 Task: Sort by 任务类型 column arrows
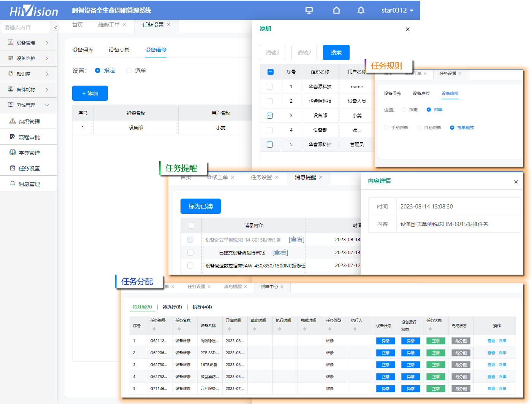click(x=329, y=329)
